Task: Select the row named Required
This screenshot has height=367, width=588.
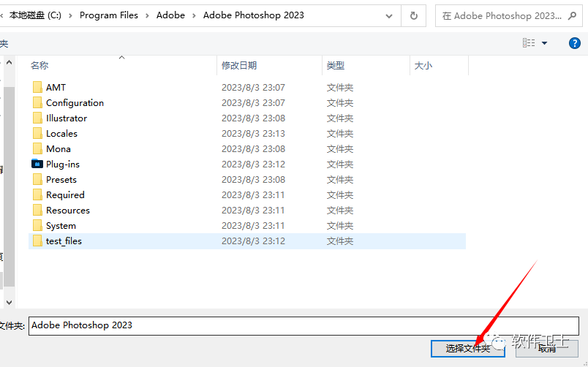Action: [246, 195]
